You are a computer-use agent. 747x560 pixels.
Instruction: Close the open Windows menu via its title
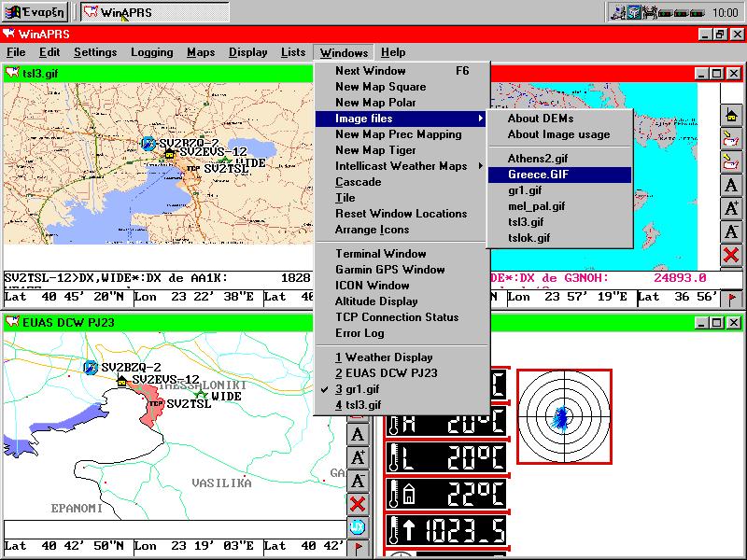pos(344,52)
